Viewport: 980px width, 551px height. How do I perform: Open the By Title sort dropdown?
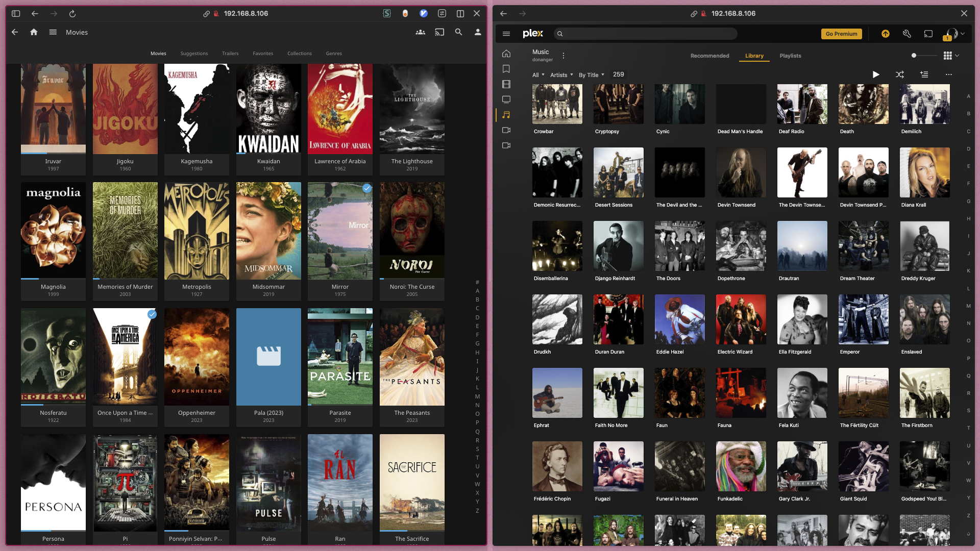coord(591,75)
